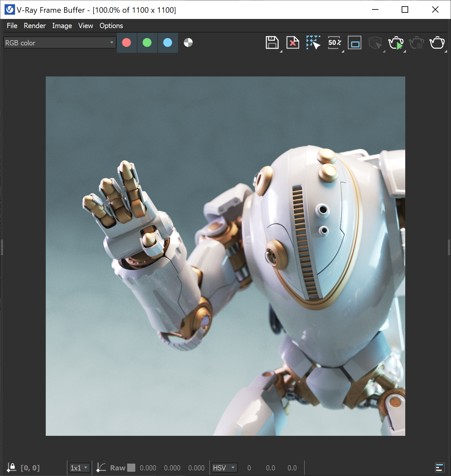Open the RGB color channel dropdown
Viewport: 451px width, 476px height.
point(59,42)
